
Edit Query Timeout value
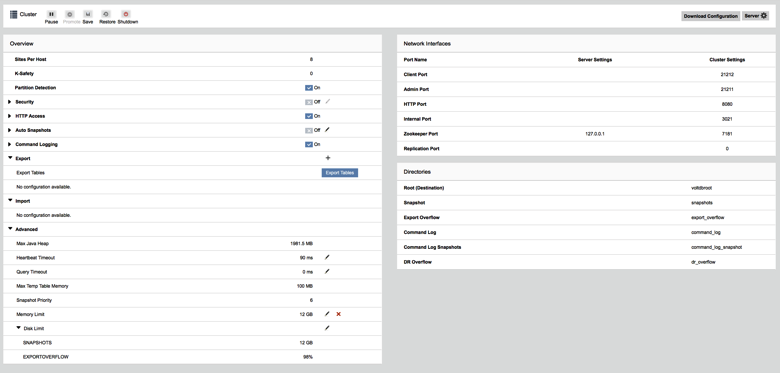[327, 272]
